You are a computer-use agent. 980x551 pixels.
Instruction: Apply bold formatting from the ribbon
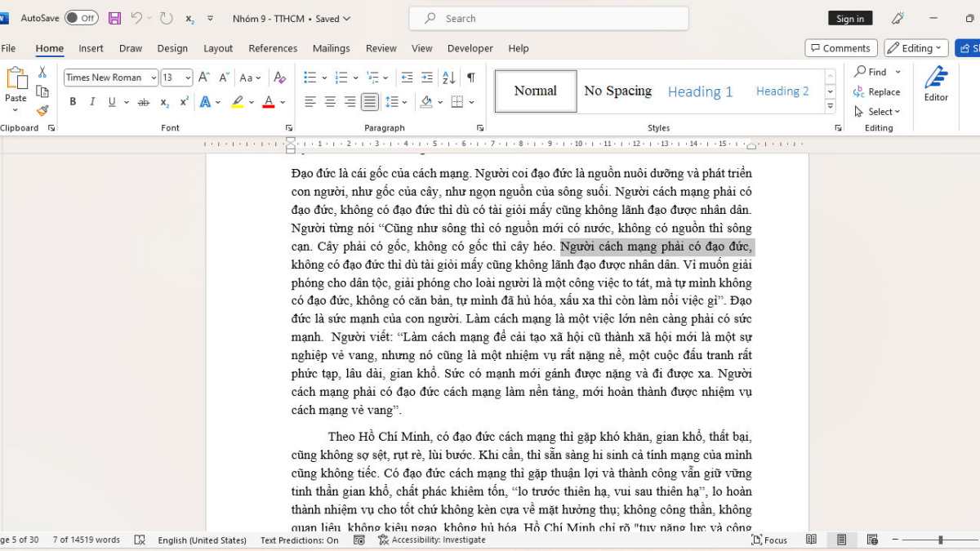coord(72,101)
